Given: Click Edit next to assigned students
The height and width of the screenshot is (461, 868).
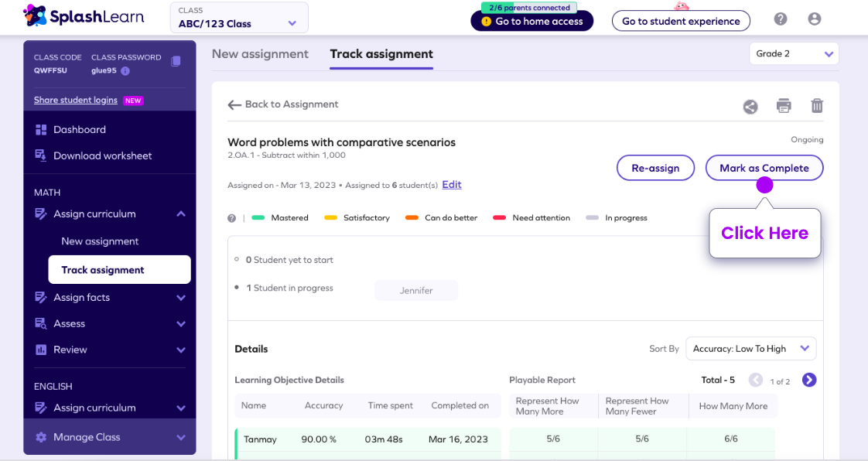Looking at the screenshot, I should 451,184.
